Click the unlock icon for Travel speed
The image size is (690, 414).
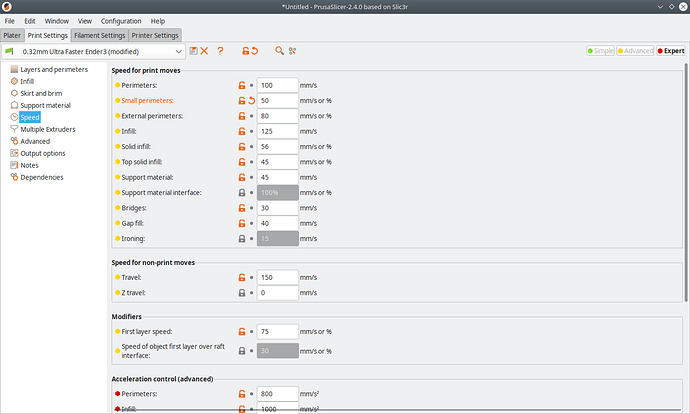(x=242, y=278)
